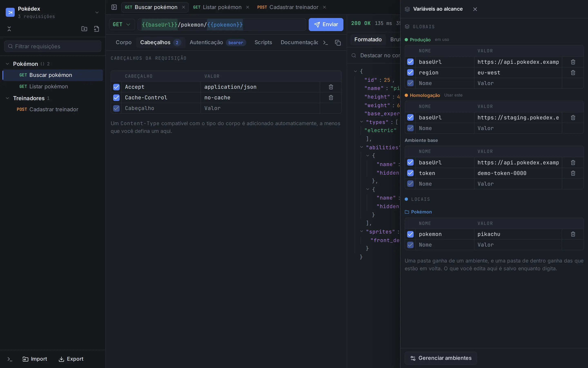Click the Export button
Viewport: 588px width, 368px height.
coord(71,359)
